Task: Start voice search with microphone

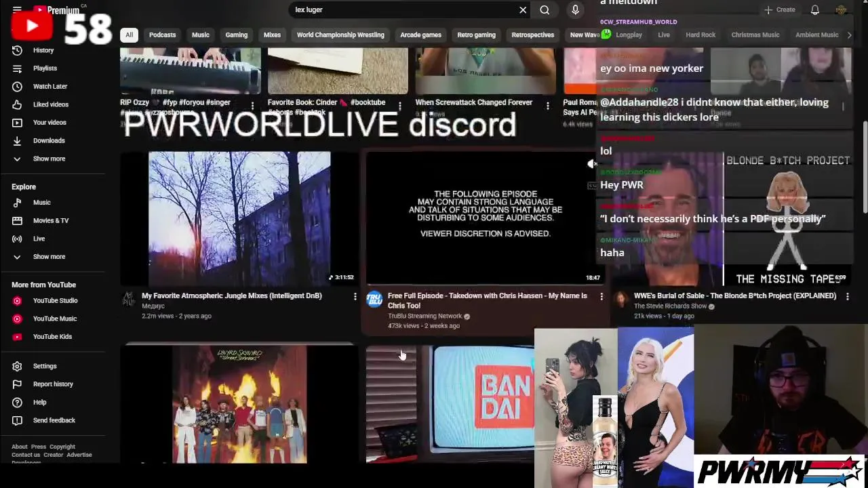Action: (x=575, y=10)
